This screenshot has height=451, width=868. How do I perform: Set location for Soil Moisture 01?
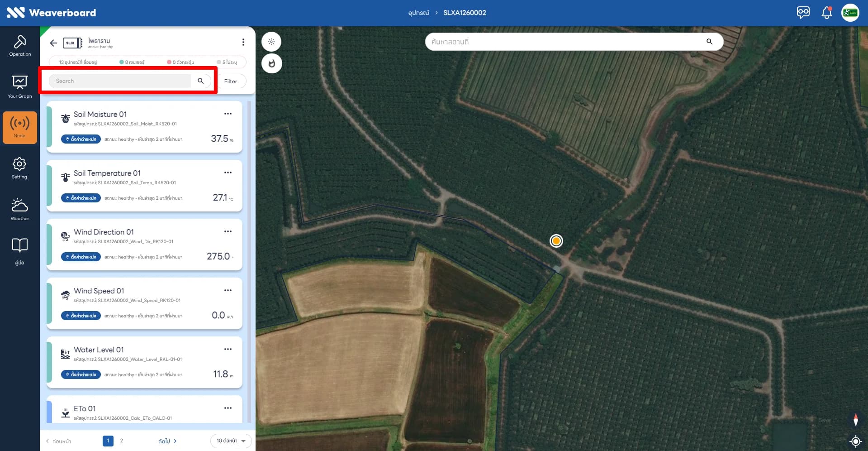tap(81, 139)
